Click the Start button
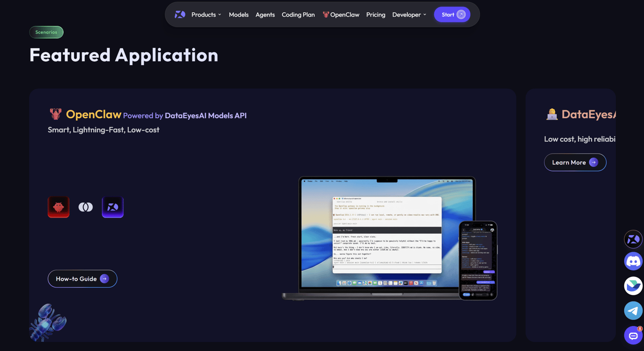Screen dimensions: 644x351 click(452, 15)
